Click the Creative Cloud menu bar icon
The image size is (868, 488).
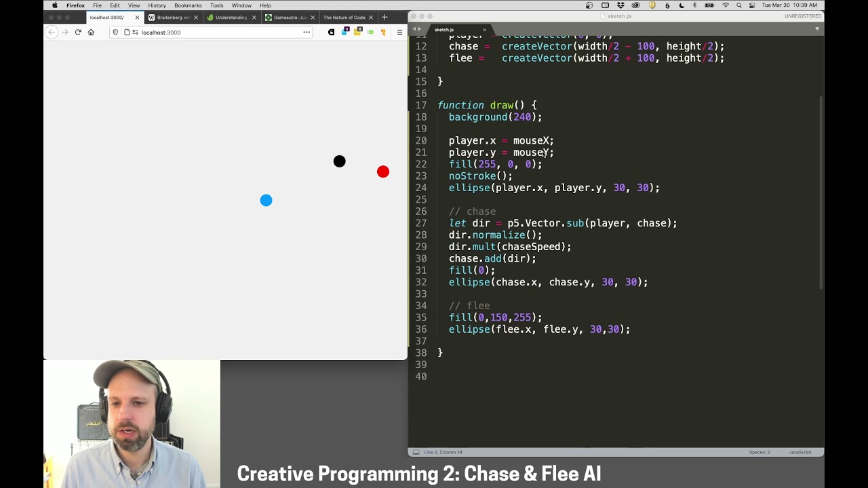636,5
